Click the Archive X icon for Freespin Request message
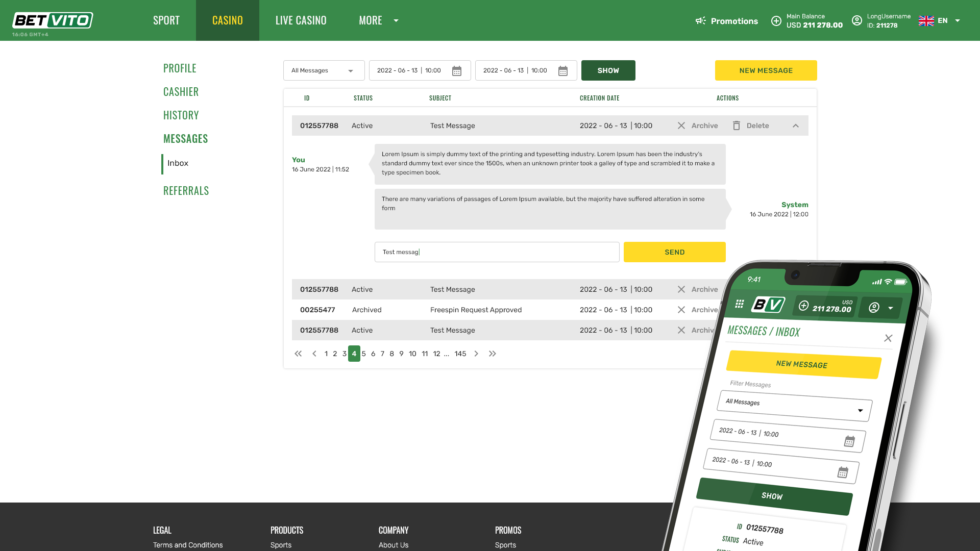 pyautogui.click(x=681, y=310)
